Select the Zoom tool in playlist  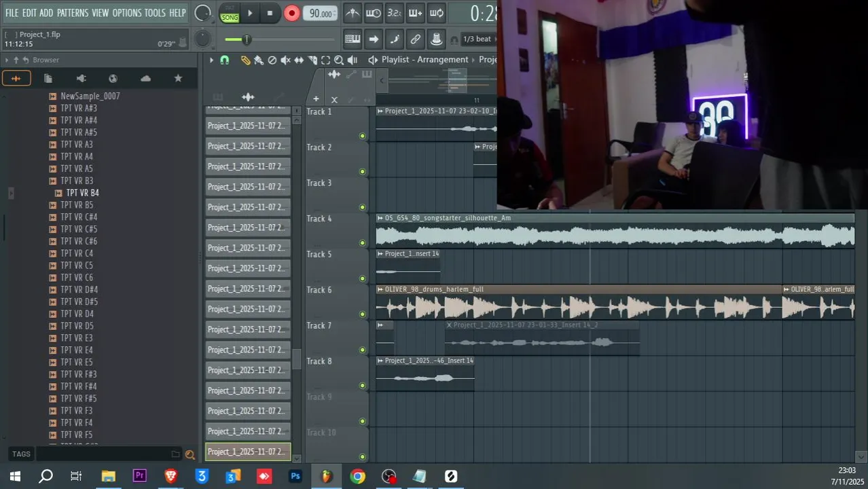[x=339, y=60]
